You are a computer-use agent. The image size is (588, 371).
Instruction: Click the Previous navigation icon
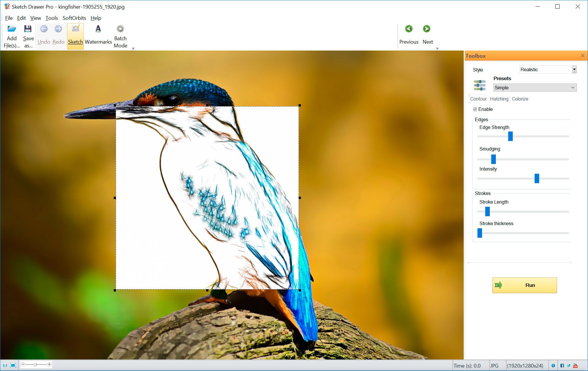[409, 29]
